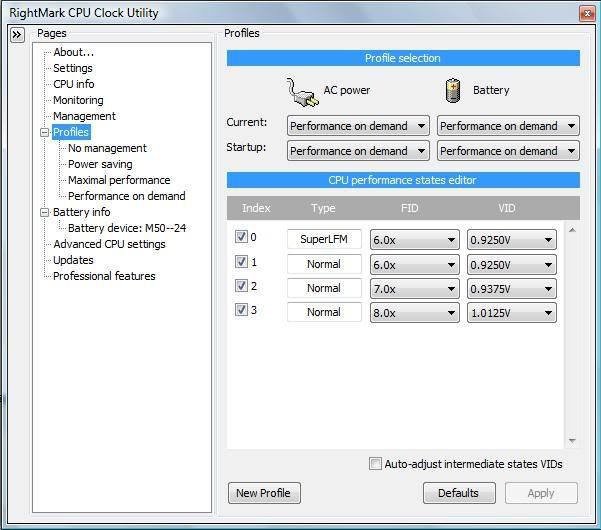Select the Maximal performance profile
The width and height of the screenshot is (601, 530).
[119, 180]
